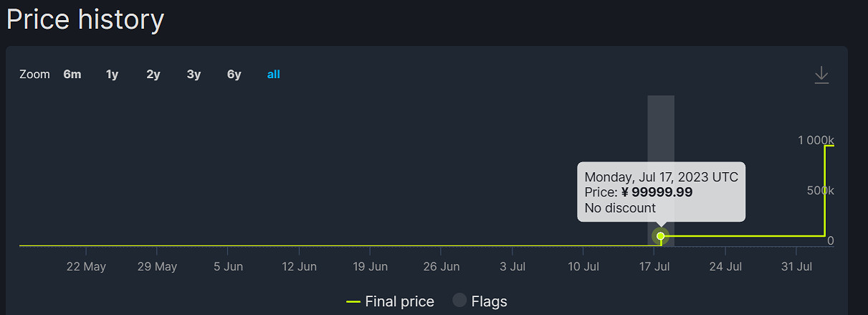Screen dimensions: 868x315
Task: Click the 'Price history' heading
Action: [x=85, y=19]
